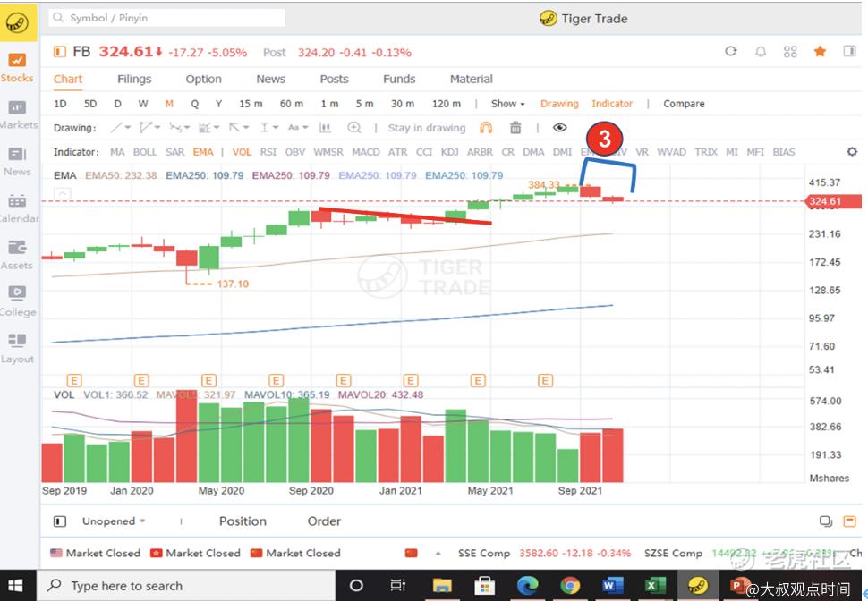Open the four-square grid icon beside the bell
The height and width of the screenshot is (610, 868).
click(x=790, y=52)
